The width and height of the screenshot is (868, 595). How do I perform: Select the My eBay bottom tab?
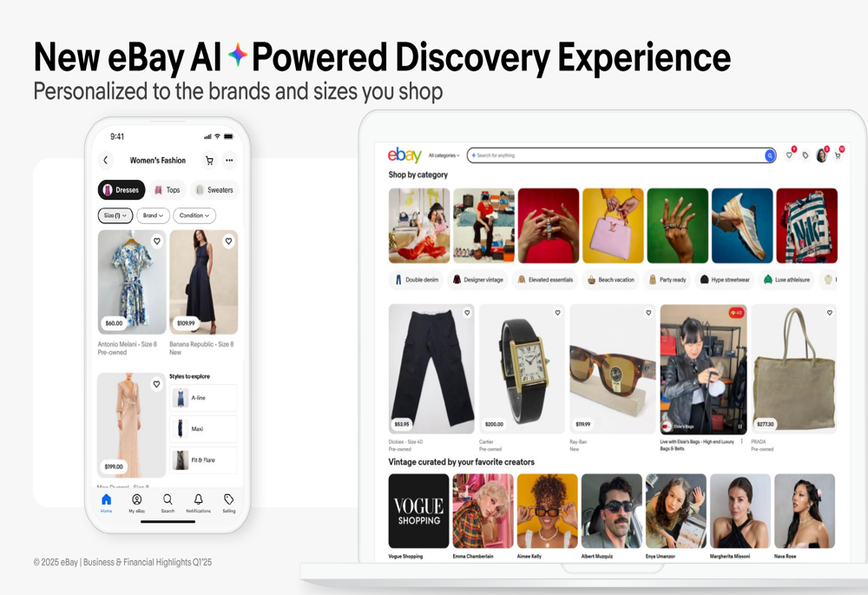(137, 503)
